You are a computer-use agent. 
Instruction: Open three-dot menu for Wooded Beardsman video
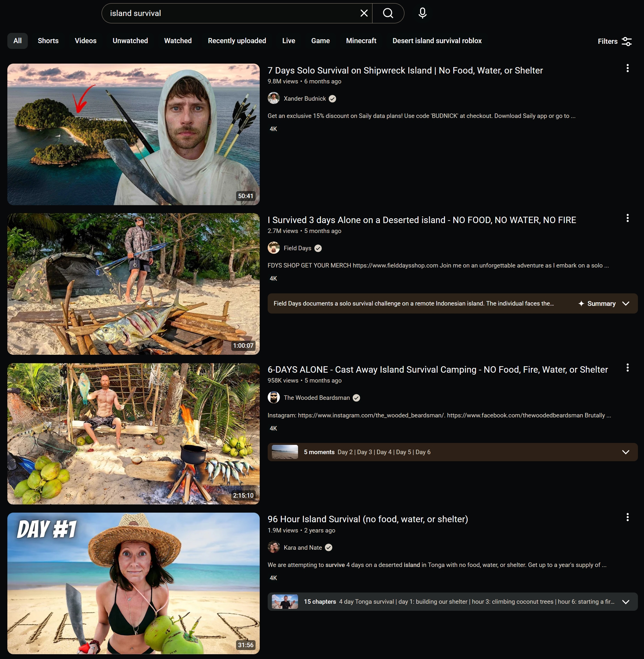pyautogui.click(x=627, y=368)
